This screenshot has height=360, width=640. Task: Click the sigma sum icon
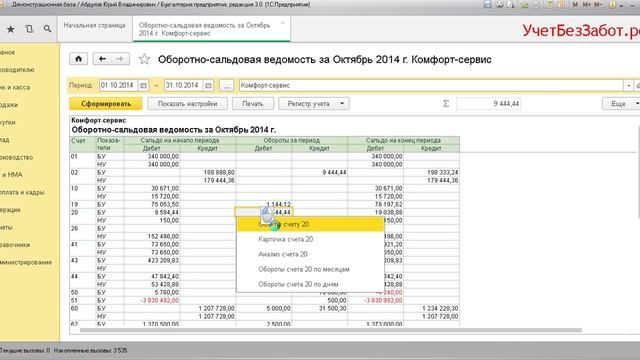[x=446, y=104]
